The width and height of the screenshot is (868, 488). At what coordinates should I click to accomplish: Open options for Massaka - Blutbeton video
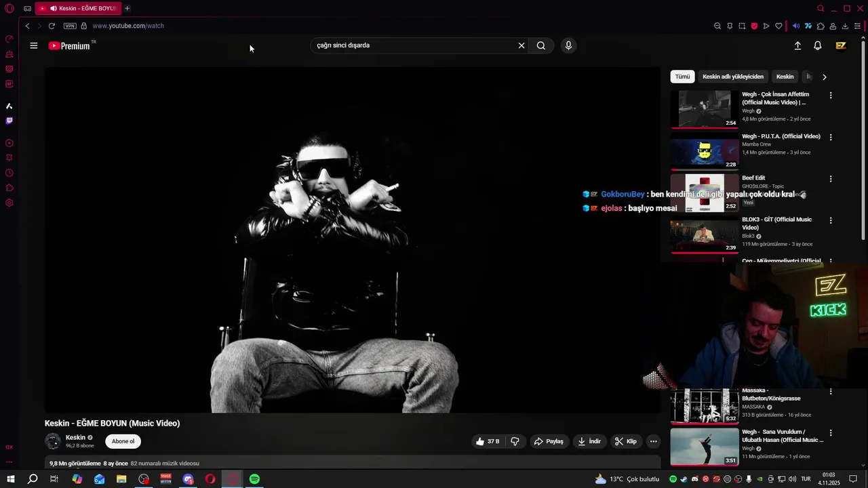(831, 391)
